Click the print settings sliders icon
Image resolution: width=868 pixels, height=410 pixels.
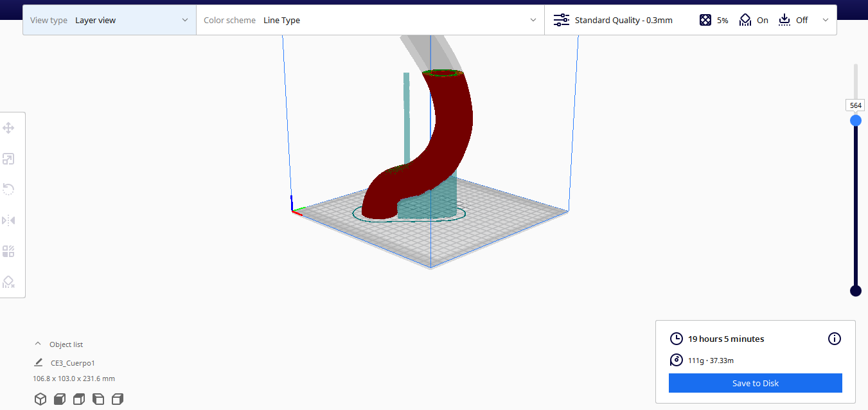pos(562,20)
